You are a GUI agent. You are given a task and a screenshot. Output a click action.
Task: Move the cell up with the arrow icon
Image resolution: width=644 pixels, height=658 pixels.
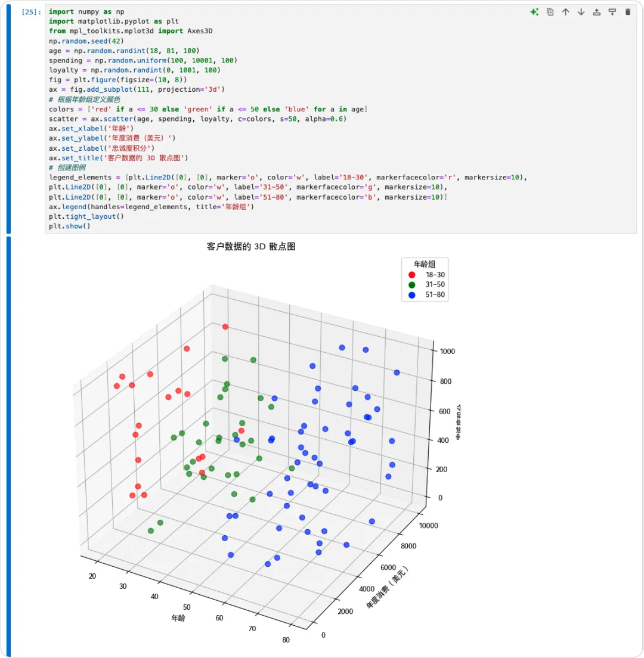(x=565, y=12)
